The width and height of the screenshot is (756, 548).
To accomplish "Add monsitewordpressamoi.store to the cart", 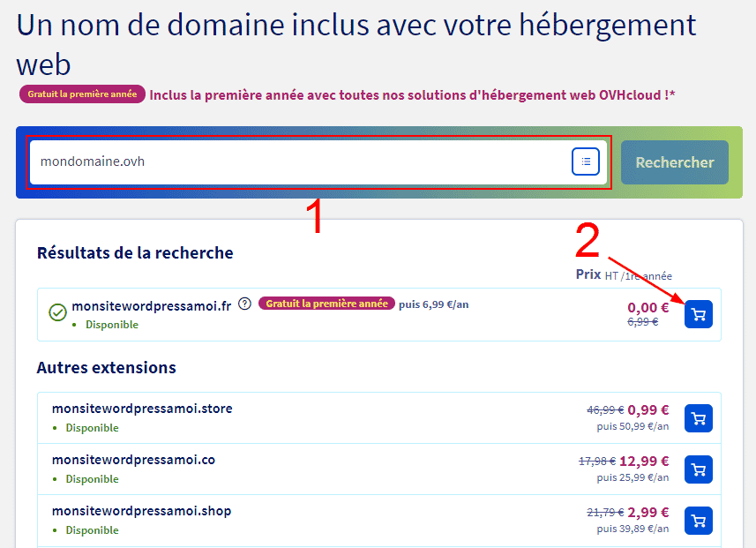I will click(698, 418).
